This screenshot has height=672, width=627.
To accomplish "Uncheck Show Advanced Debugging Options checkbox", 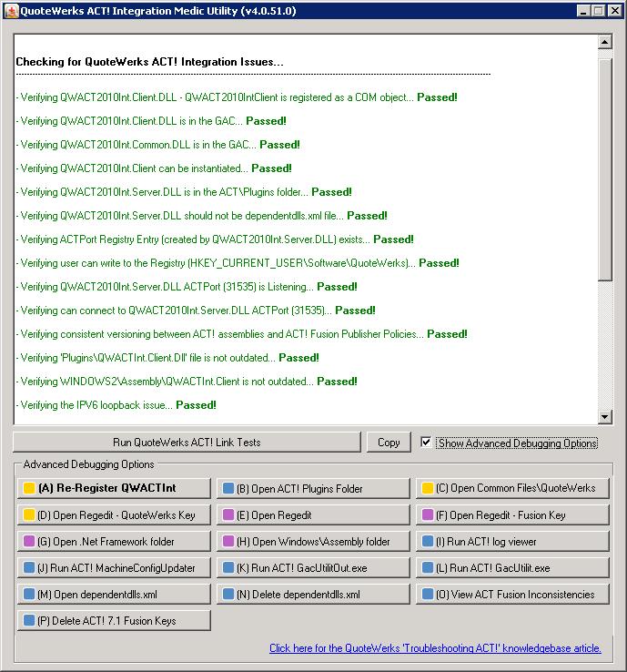I will 426,442.
